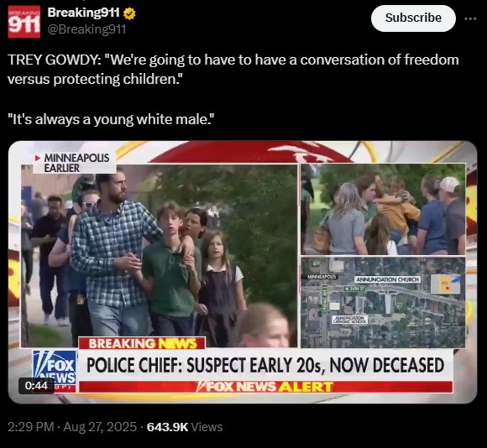Subscribe to Breaking911
Screen dimensions: 487x448
(413, 18)
